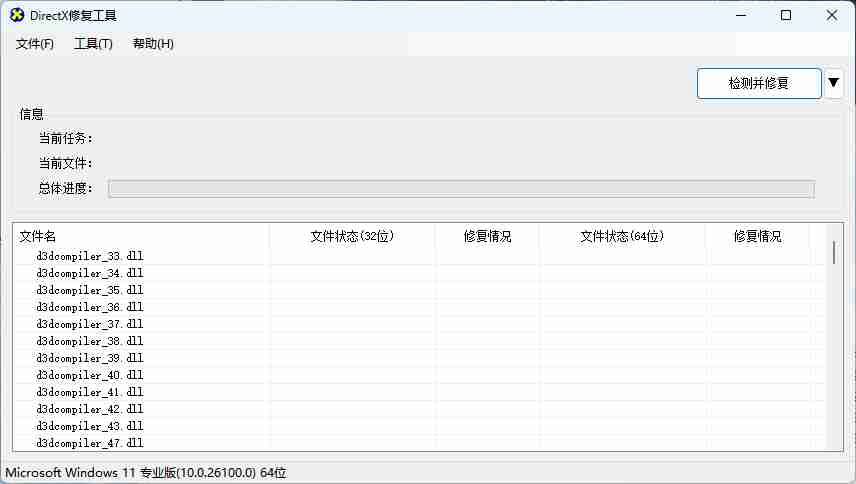The width and height of the screenshot is (856, 484).
Task: Click the last 修复情况 column header
Action: [x=757, y=236]
